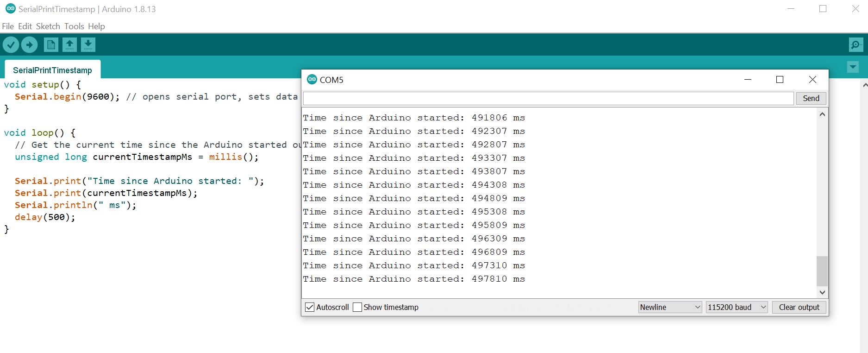Screen dimensions: 868x353
Task: Click the output line showing 494308 ms
Action: tap(414, 185)
